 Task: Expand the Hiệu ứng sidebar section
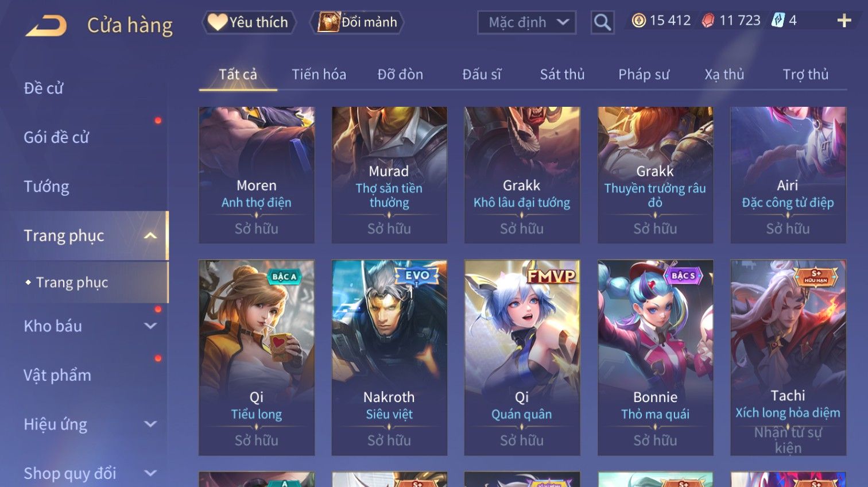tap(150, 424)
